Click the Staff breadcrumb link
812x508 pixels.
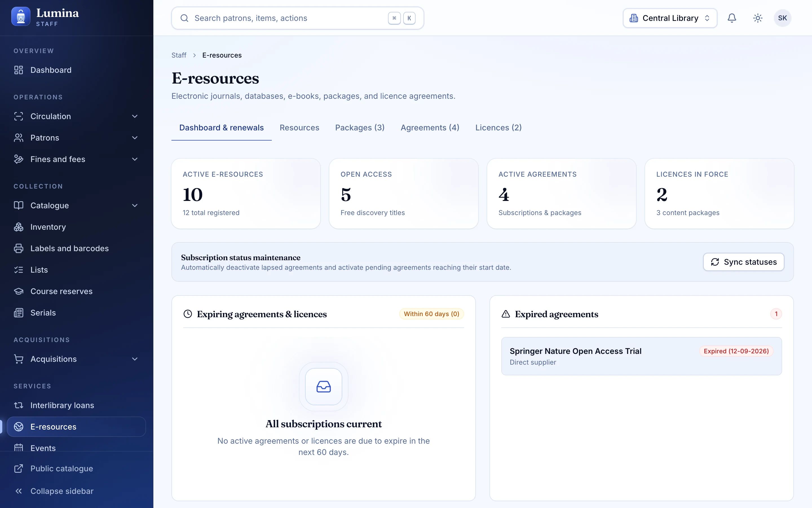coord(179,55)
